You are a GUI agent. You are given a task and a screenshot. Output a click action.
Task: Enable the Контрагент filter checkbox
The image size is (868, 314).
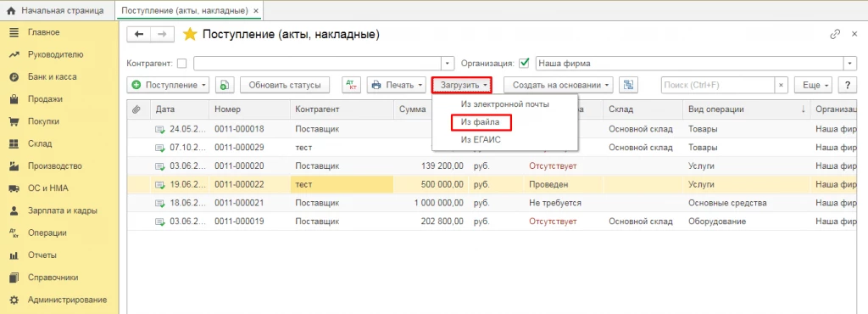point(181,63)
